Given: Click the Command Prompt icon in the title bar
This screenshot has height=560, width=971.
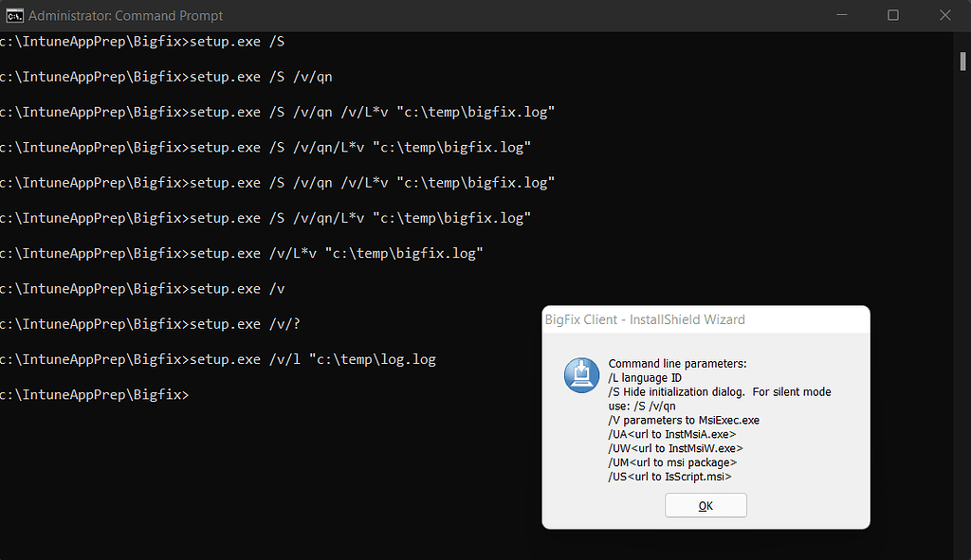Looking at the screenshot, I should point(16,15).
